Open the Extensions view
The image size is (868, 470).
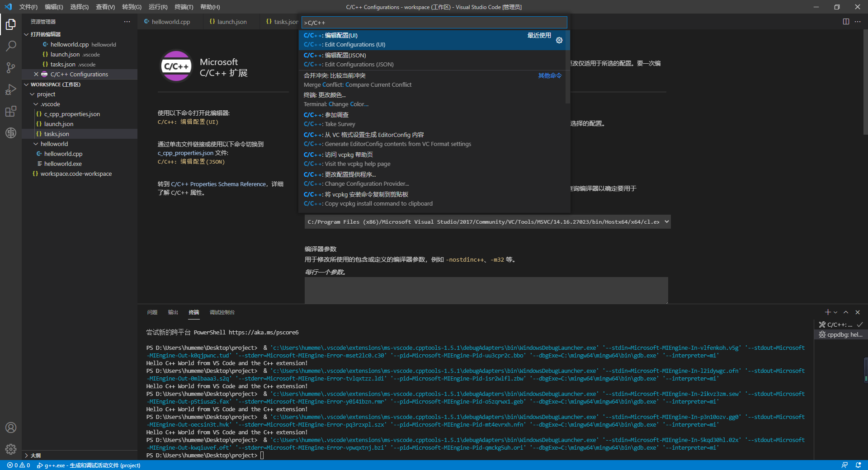coord(11,111)
